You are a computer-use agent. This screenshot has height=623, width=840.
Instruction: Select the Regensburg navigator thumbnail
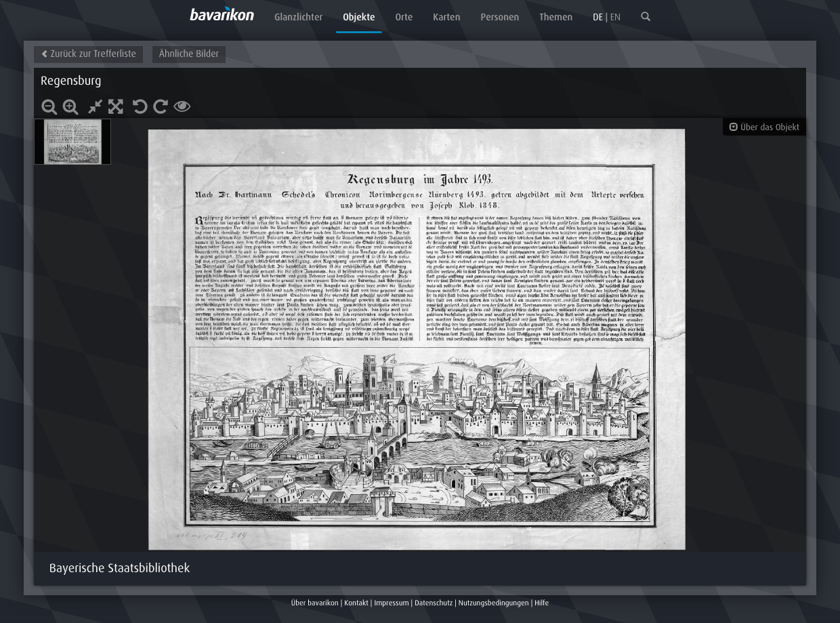tap(72, 142)
